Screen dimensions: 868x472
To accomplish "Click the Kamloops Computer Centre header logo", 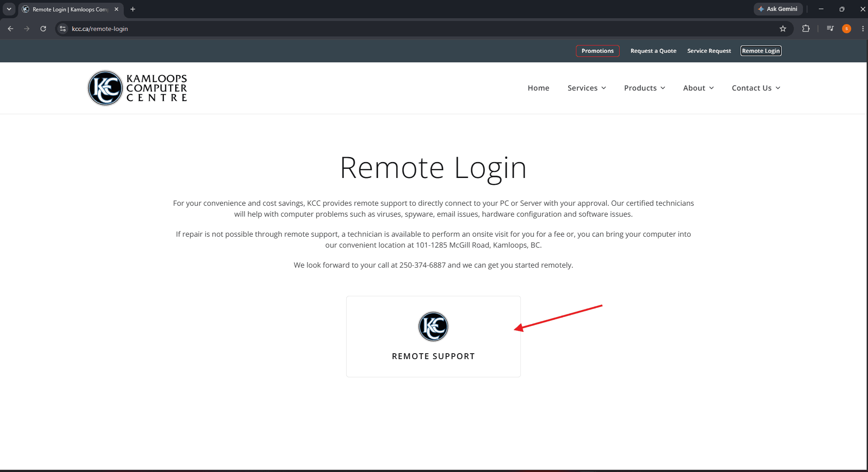I will 137,88.
